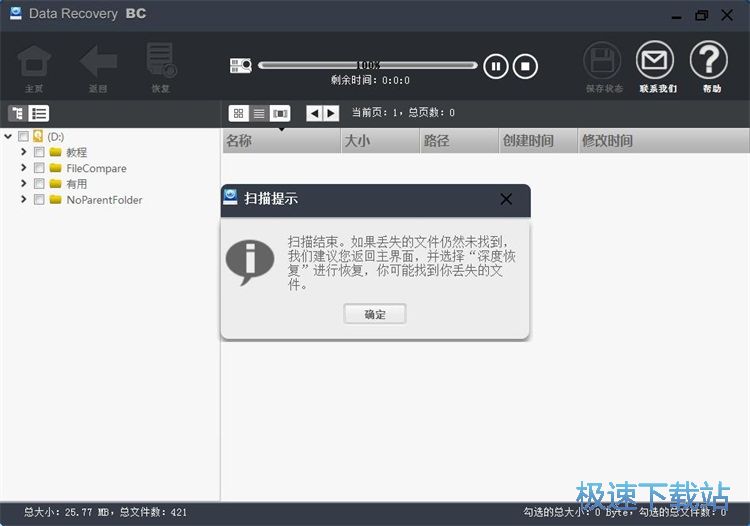This screenshot has width=750, height=526.
Task: Click the Home (主页) toolbar icon
Action: [x=34, y=61]
